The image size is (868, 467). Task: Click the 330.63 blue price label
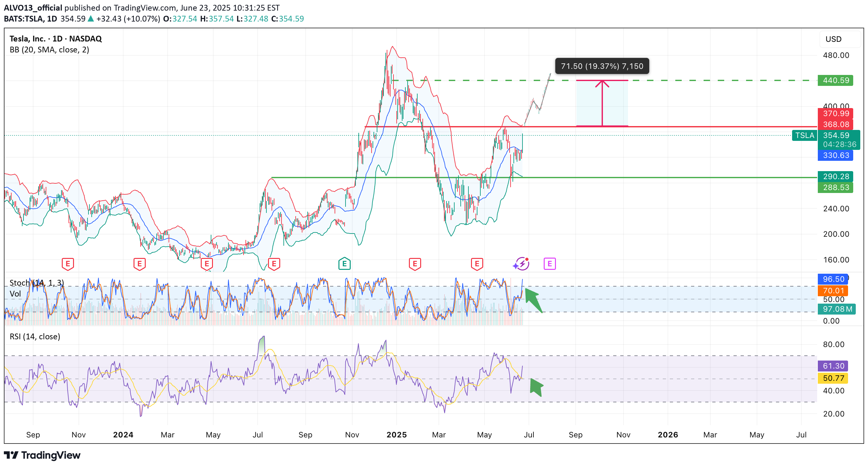[836, 155]
